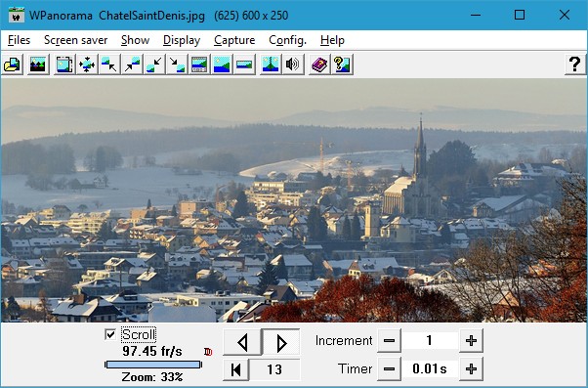Click the 97.45 fr/s frame rate text
The image size is (588, 388).
click(152, 351)
